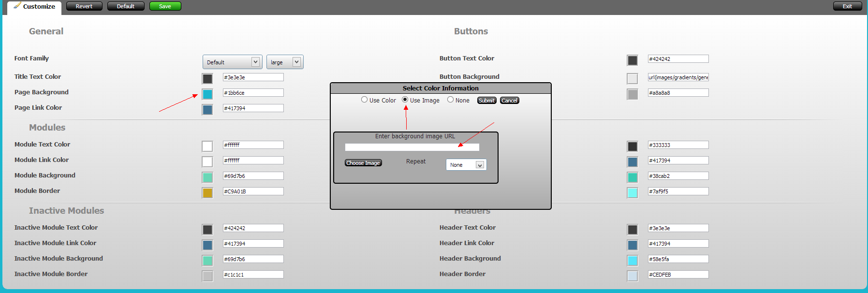This screenshot has width=868, height=293.
Task: Expand the Repeat dropdown in dialog
Action: [466, 165]
